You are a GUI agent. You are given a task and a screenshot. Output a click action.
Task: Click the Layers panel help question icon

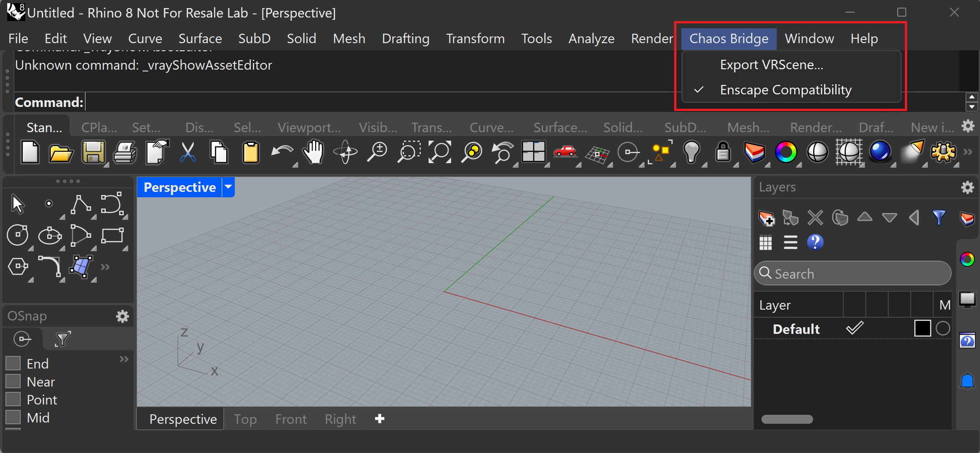(815, 242)
